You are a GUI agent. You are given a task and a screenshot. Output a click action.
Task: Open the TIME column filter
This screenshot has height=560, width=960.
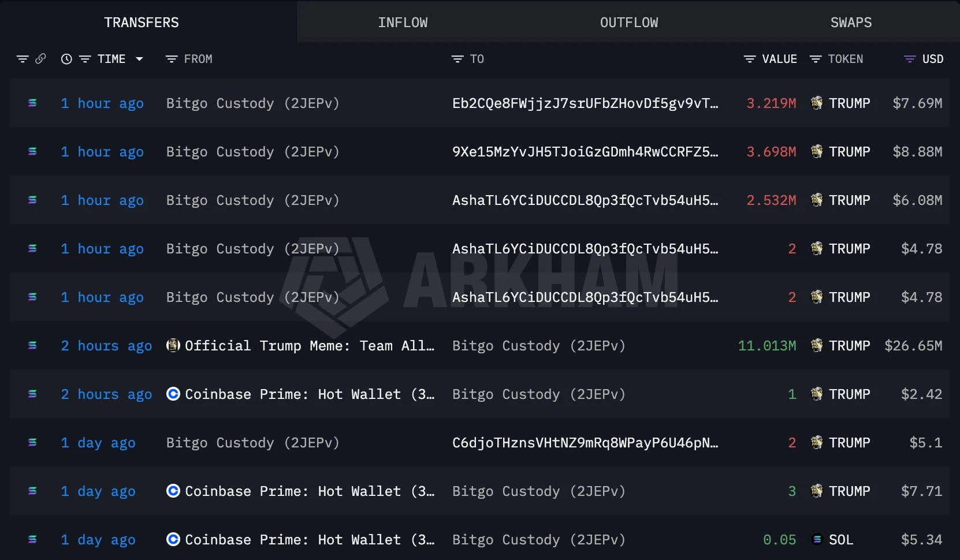85,59
